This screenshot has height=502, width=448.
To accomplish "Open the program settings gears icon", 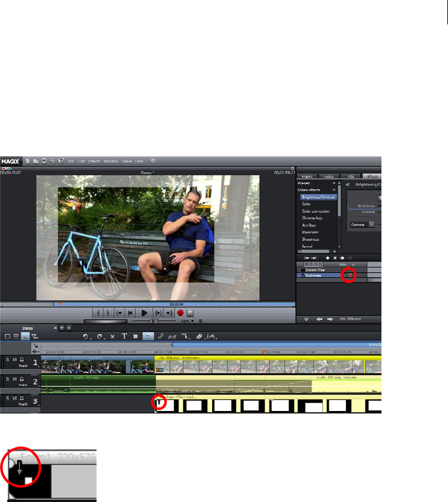I will coord(53,161).
